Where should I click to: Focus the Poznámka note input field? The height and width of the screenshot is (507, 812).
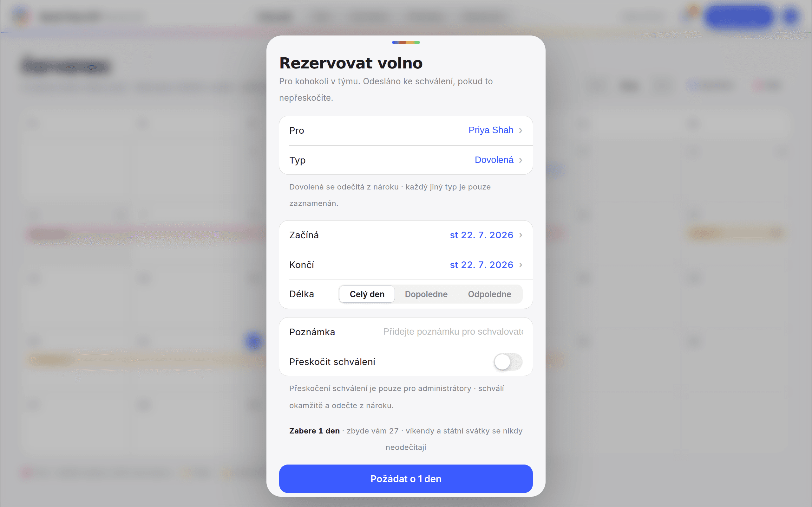(453, 332)
